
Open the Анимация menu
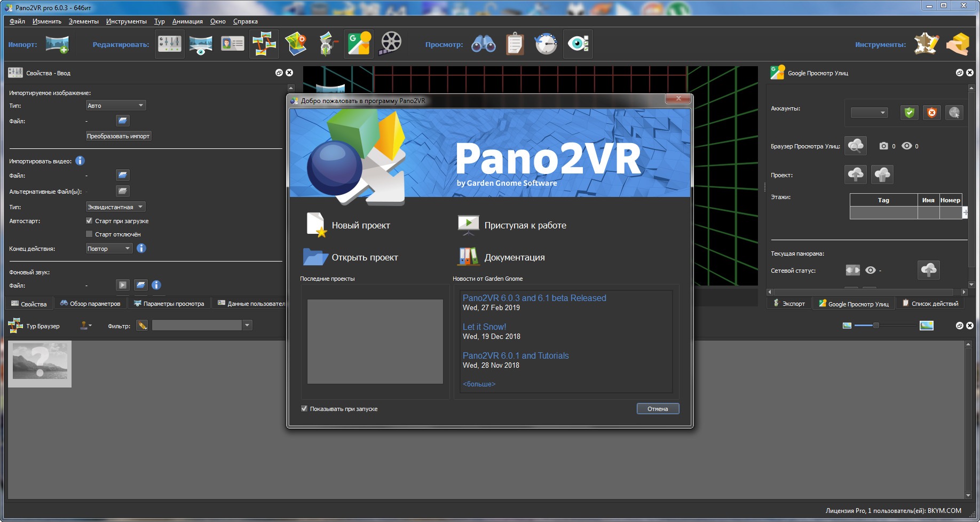[x=187, y=21]
